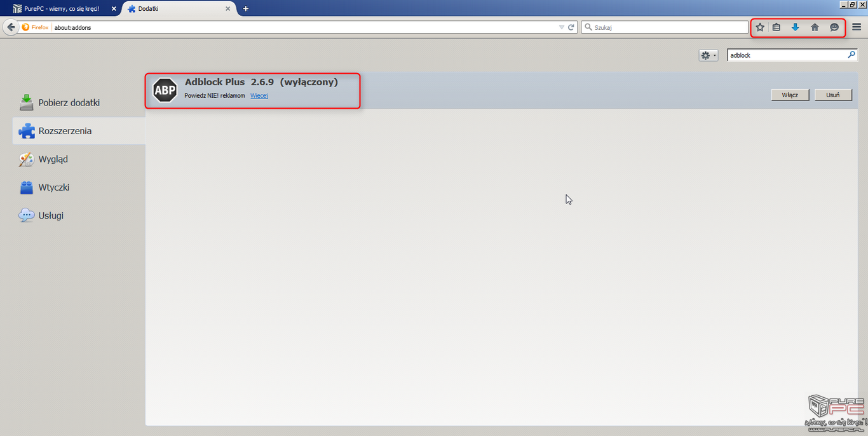Click the Włącz button for Adblock Plus
The image size is (868, 436).
[x=790, y=95]
